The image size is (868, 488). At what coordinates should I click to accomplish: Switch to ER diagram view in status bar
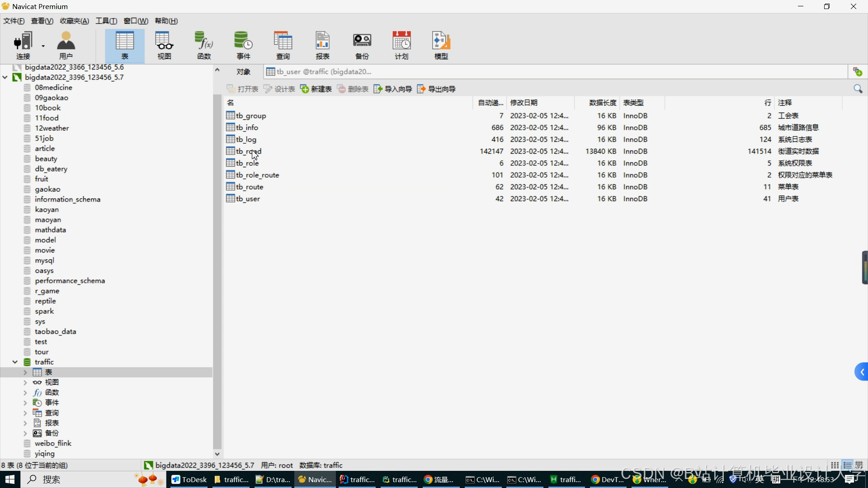[859, 465]
